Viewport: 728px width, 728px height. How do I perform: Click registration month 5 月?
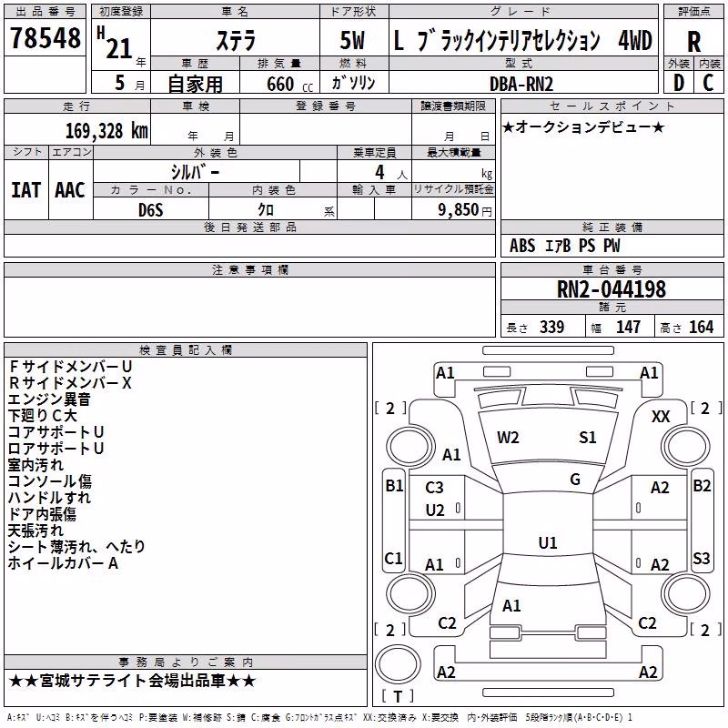[x=129, y=83]
